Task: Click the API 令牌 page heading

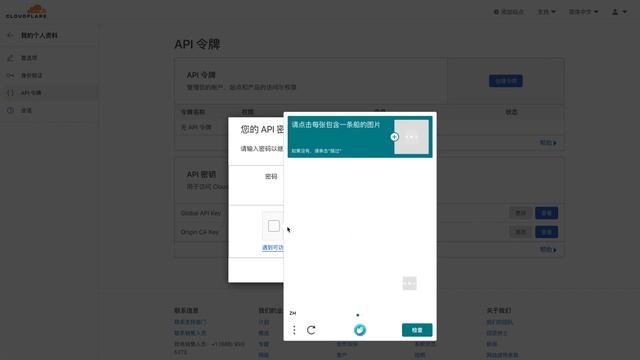Action: (x=198, y=44)
